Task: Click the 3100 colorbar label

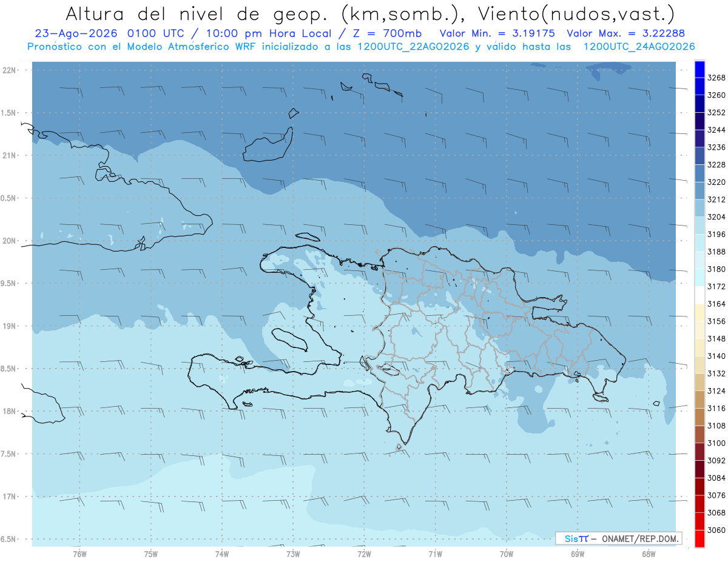Action: 716,443
